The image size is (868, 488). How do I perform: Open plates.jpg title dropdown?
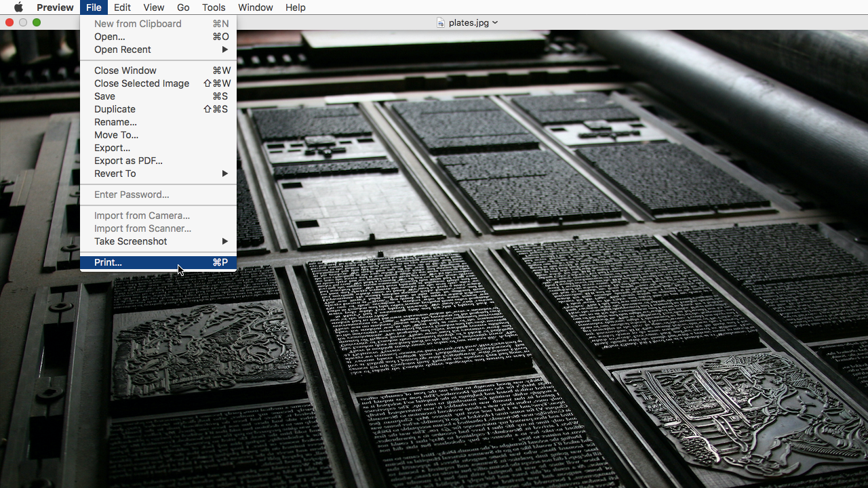(495, 22)
